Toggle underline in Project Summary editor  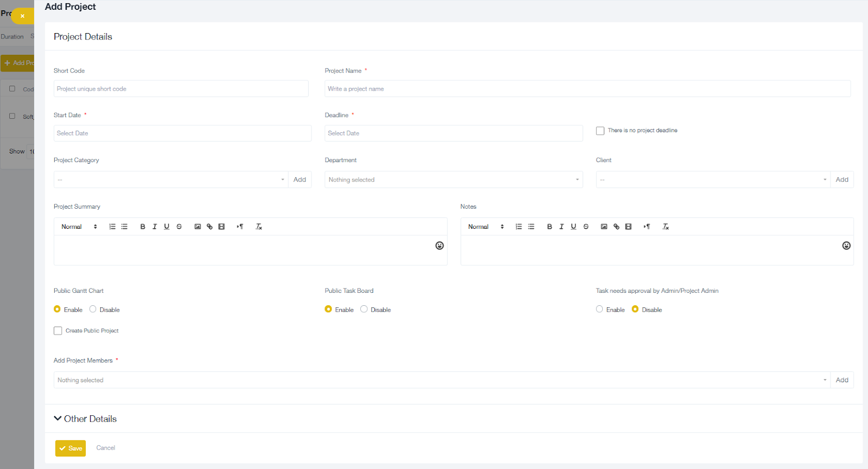[x=167, y=227]
